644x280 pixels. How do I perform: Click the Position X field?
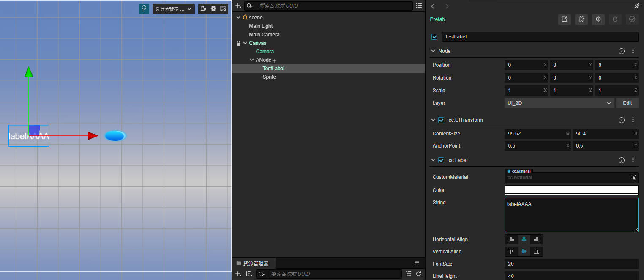pyautogui.click(x=526, y=65)
